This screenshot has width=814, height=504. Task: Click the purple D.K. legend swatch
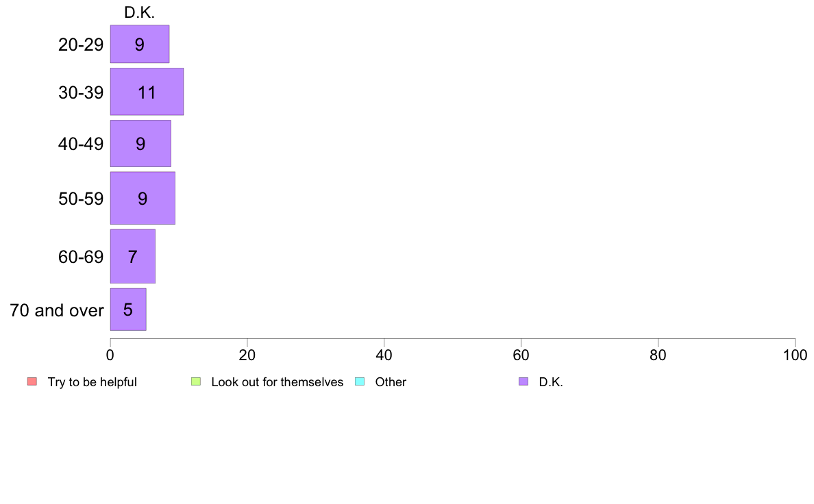pyautogui.click(x=523, y=381)
